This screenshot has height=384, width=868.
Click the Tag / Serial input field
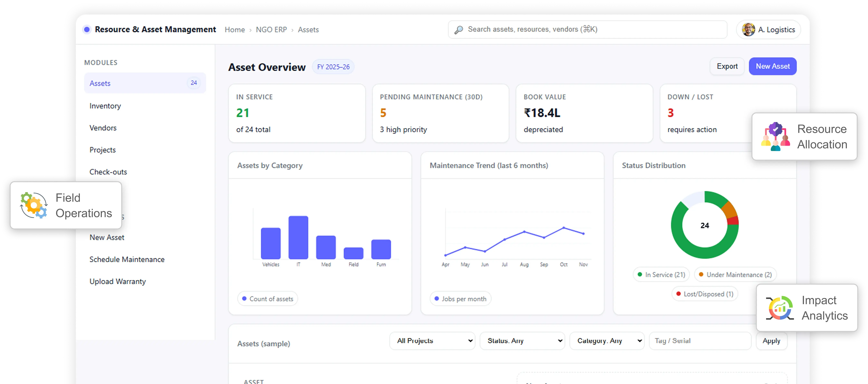coord(700,341)
